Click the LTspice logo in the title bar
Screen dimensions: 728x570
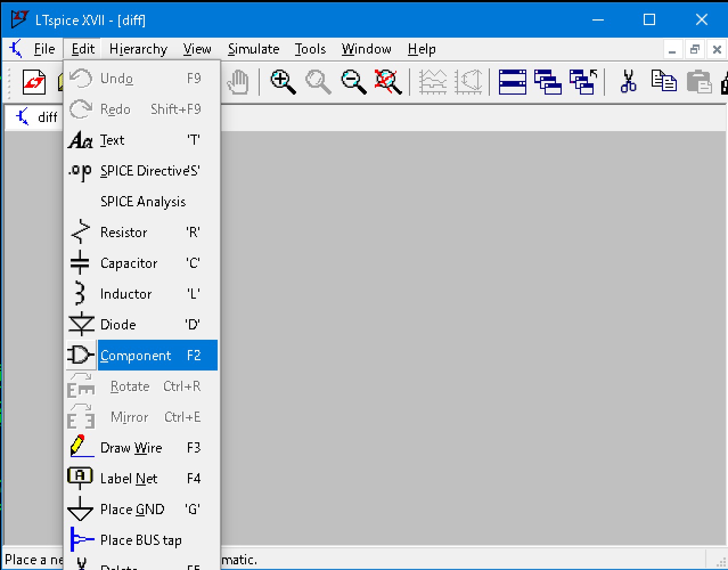point(20,20)
